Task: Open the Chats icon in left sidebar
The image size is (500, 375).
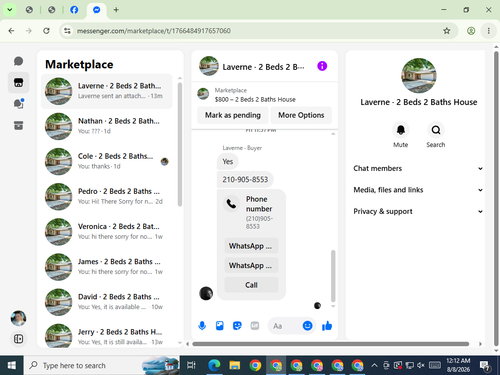Action: click(x=18, y=61)
